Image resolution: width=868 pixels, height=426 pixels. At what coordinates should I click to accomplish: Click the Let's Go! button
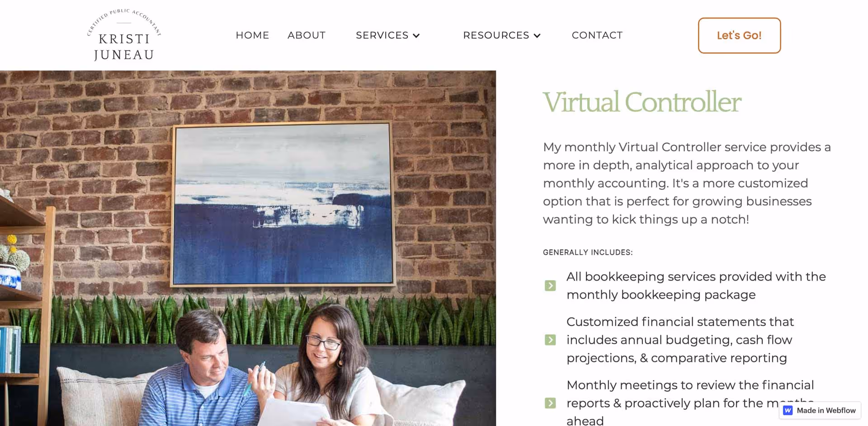tap(739, 35)
